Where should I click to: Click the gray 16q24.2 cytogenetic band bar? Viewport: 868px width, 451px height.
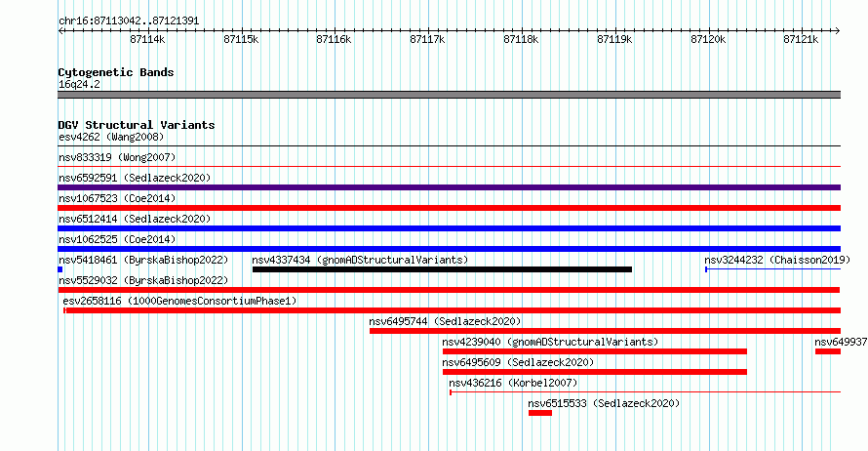pos(449,95)
